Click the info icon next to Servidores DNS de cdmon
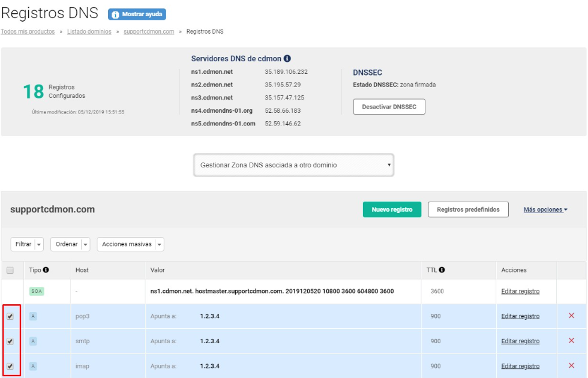 tap(287, 59)
